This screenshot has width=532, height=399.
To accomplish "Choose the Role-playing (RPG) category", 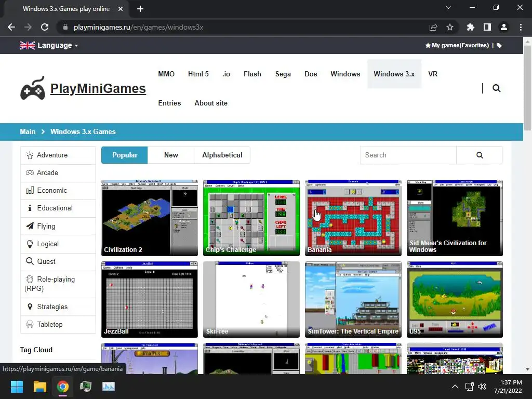I will tap(58, 284).
